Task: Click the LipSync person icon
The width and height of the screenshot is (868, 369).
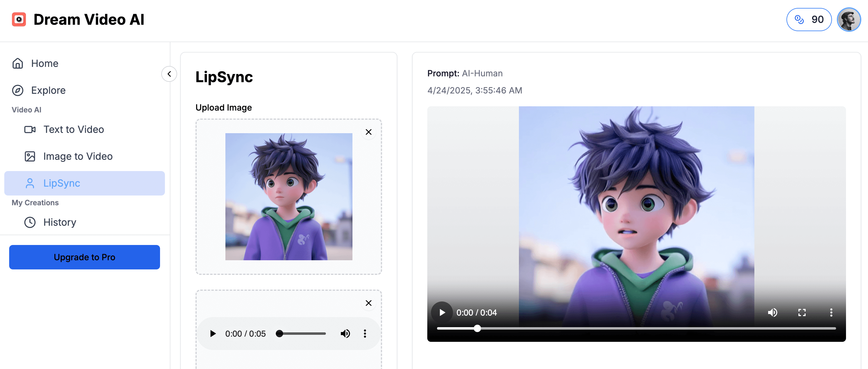Action: [30, 183]
